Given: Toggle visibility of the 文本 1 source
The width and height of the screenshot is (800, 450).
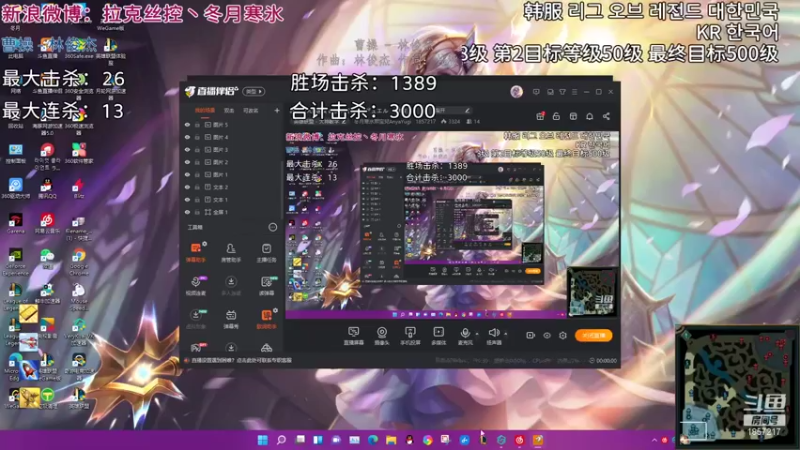Looking at the screenshot, I should coord(187,199).
